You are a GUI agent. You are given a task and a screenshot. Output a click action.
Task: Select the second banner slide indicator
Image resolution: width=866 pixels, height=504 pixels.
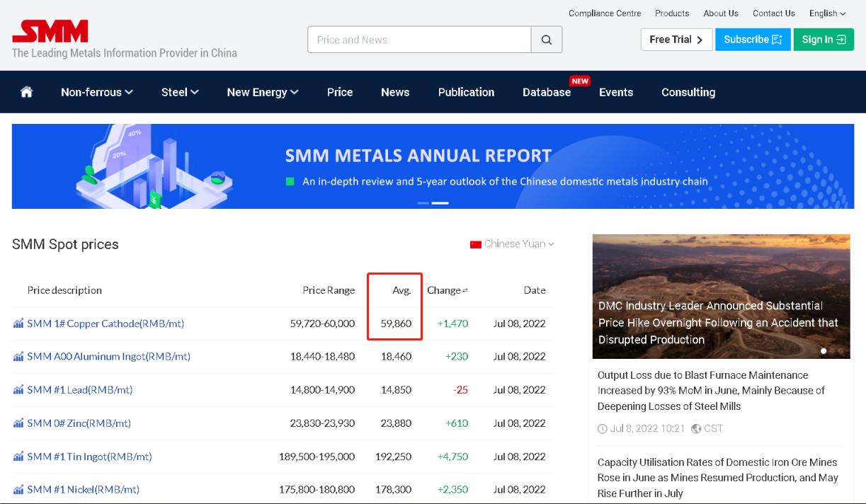(x=440, y=203)
